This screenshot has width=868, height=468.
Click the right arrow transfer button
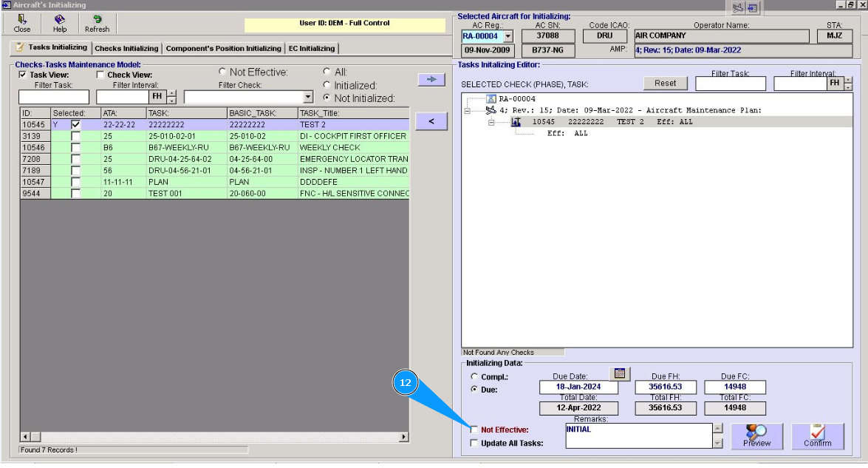431,79
